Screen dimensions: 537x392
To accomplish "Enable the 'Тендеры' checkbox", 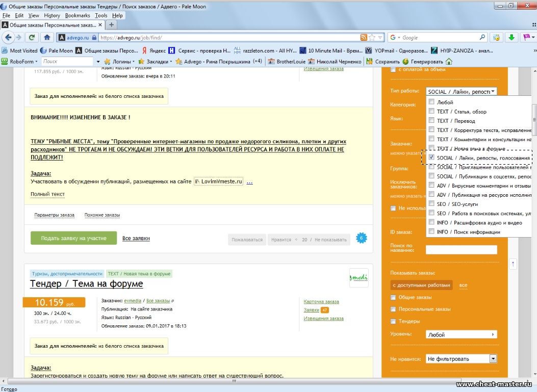I will [393, 321].
